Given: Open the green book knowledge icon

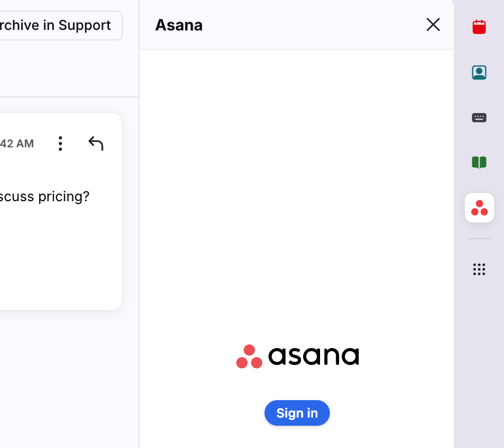Looking at the screenshot, I should pyautogui.click(x=479, y=163).
